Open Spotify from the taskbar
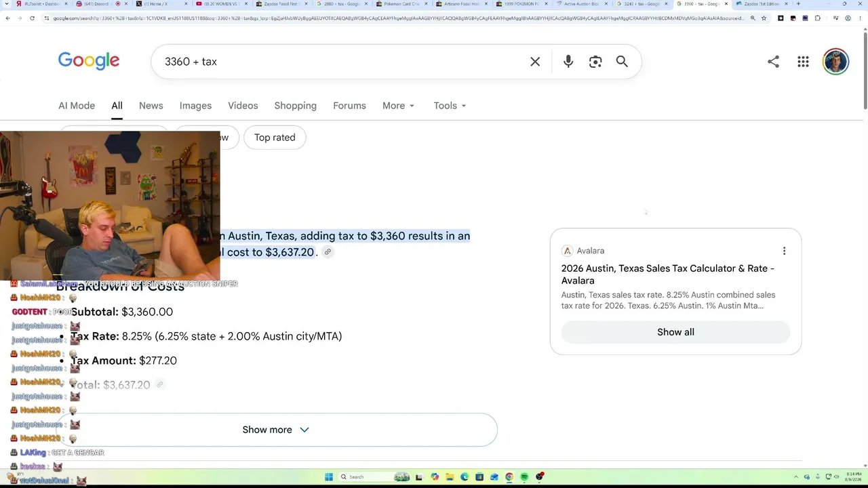Viewport: 868px width, 488px height. point(524,476)
